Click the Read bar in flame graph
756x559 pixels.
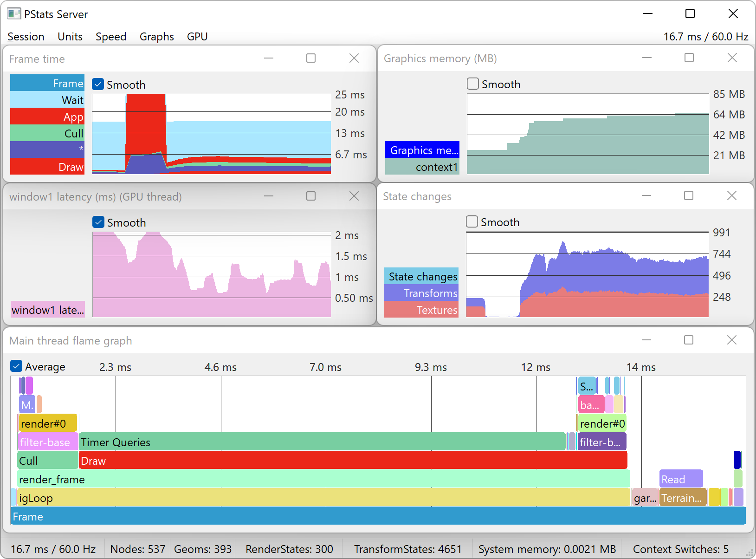[681, 479]
